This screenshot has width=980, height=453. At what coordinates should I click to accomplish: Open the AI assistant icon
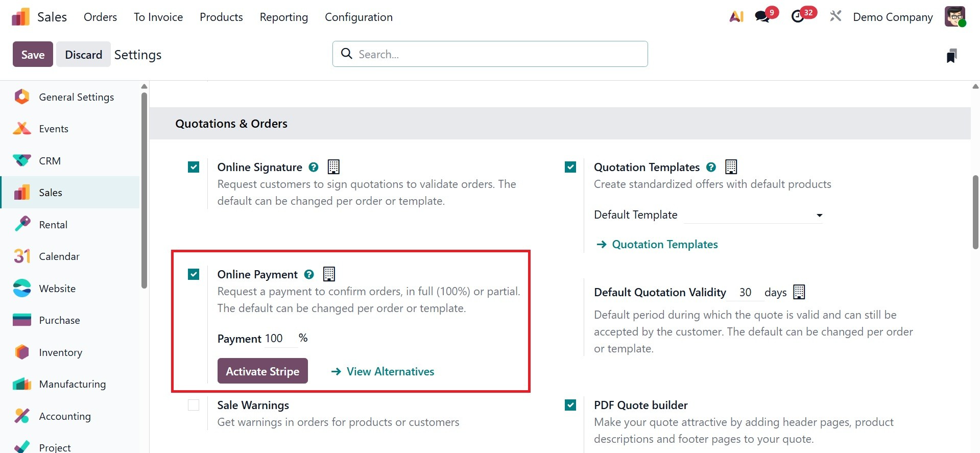click(x=736, y=17)
